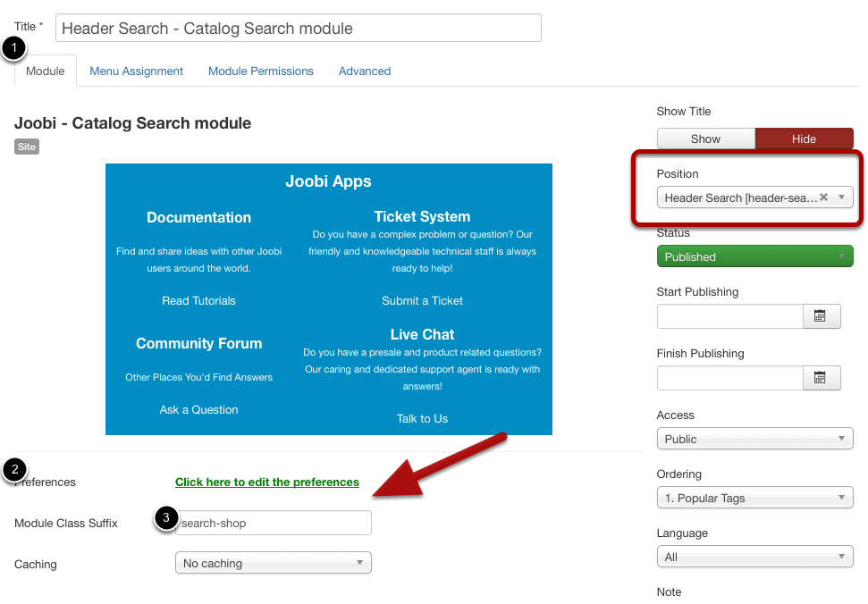Click the Joobi - Catalog Search module heading
The height and width of the screenshot is (604, 868).
point(133,122)
